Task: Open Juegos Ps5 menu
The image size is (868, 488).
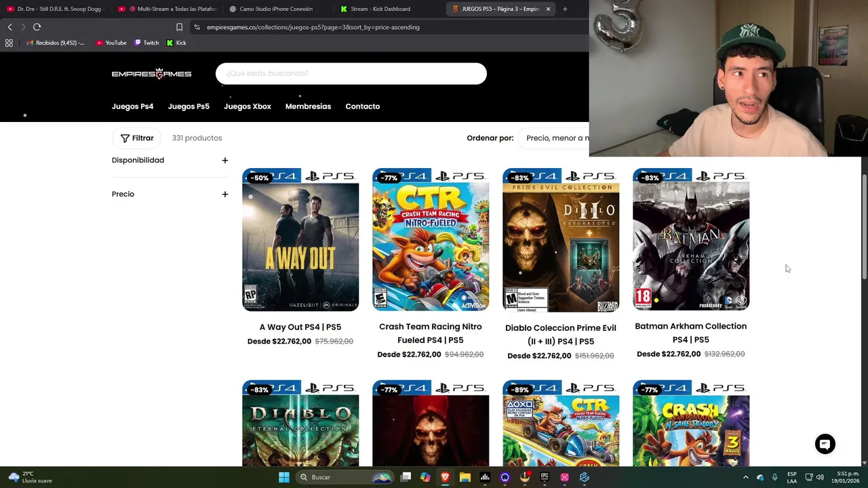Action: coord(189,106)
